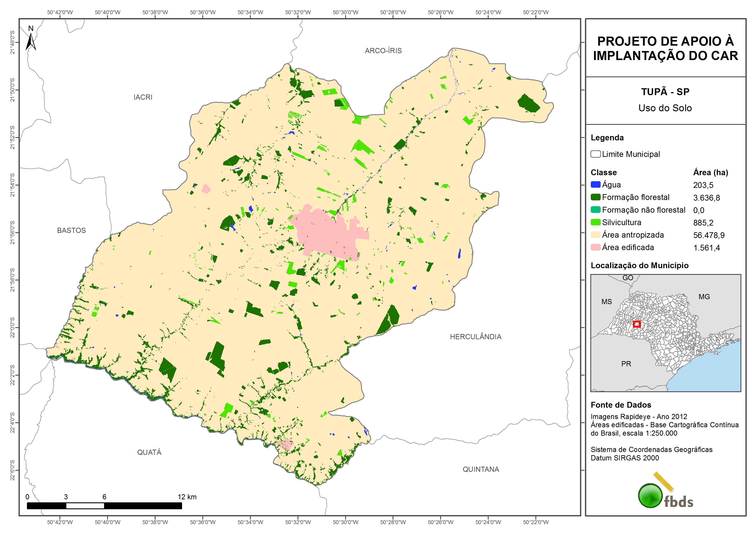756x534 pixels.
Task: Click the red square locator marker
Action: coord(637,324)
